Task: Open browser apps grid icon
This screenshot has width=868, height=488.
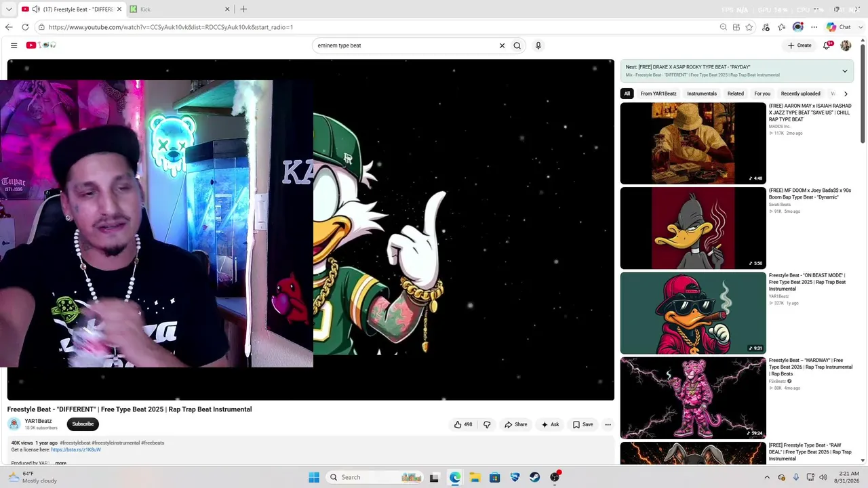Action: (x=736, y=27)
